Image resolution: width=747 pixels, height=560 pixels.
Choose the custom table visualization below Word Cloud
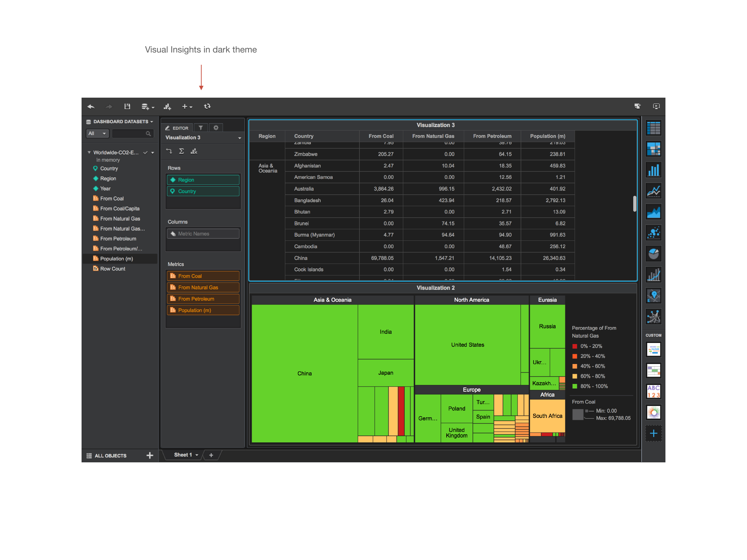pos(654,370)
